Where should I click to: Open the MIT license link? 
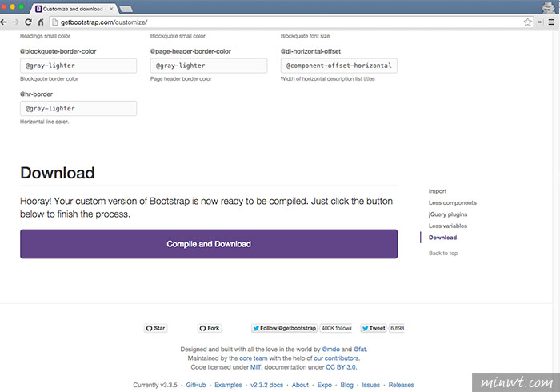(x=255, y=367)
